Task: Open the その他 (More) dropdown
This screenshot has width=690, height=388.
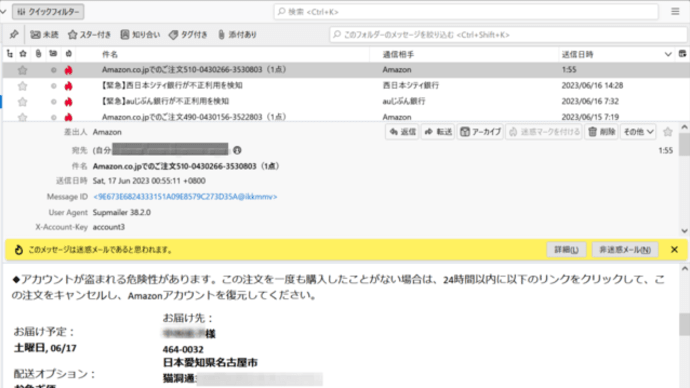Action: click(639, 132)
